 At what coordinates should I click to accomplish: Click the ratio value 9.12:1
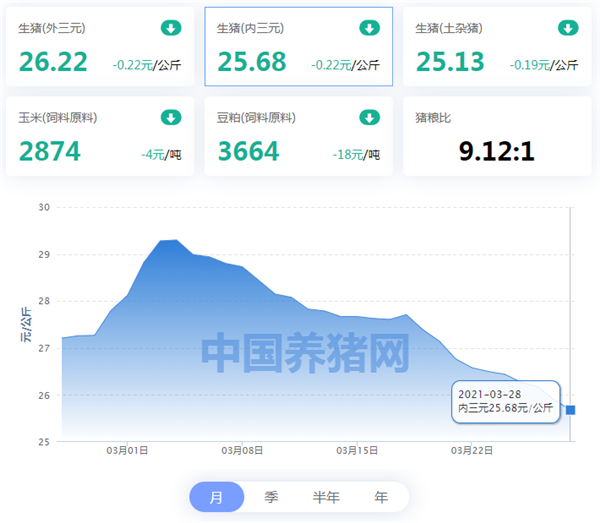click(496, 151)
